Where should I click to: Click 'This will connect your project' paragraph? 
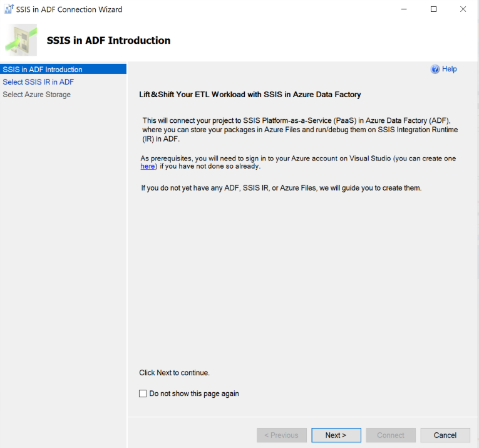pyautogui.click(x=300, y=130)
